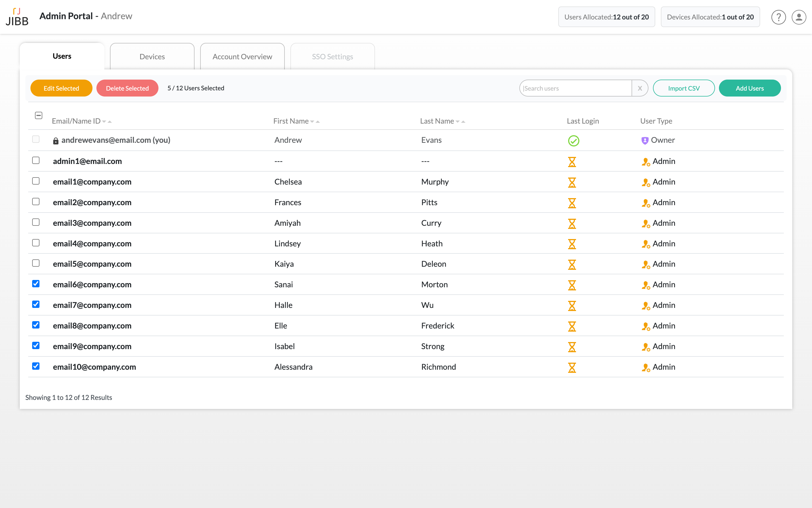Toggle the select-all header checkbox
The image size is (812, 508).
click(x=39, y=115)
